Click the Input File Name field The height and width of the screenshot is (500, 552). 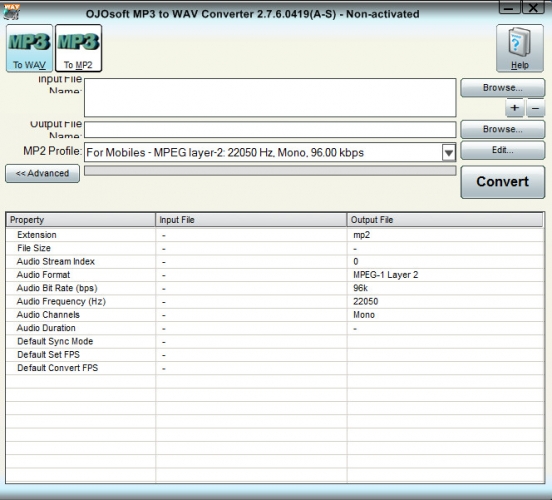pos(270,98)
